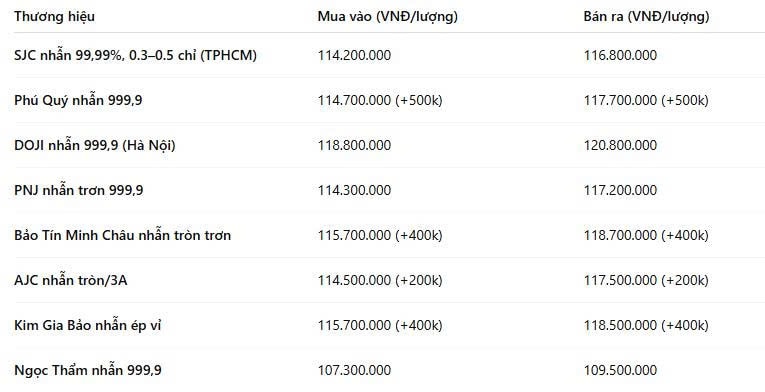Viewport: 765px width, 392px height.
Task: Click PNJ sell price 117.200.000
Action: click(x=620, y=190)
